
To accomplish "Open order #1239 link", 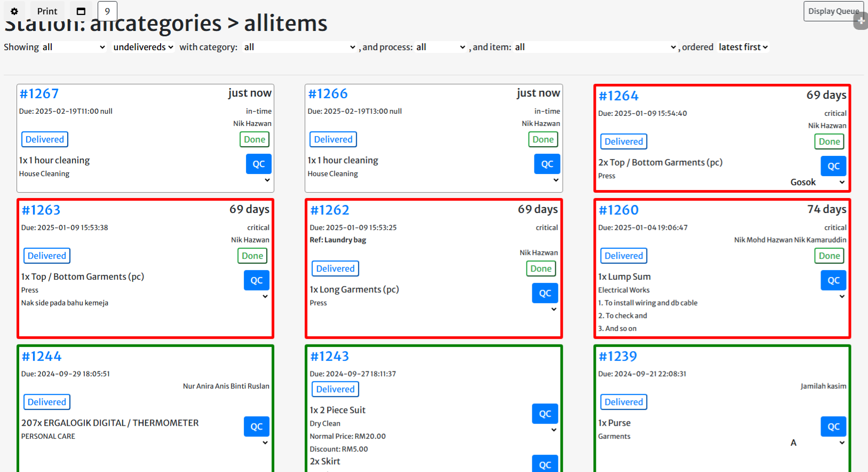I will click(618, 357).
